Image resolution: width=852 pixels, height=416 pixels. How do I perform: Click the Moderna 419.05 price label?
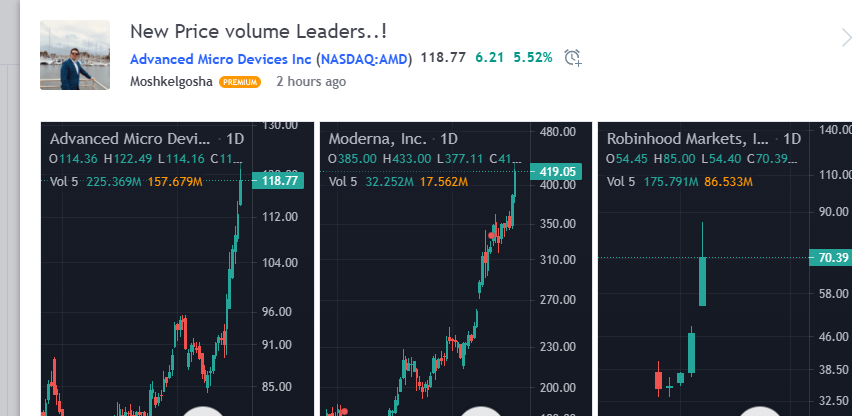click(556, 172)
